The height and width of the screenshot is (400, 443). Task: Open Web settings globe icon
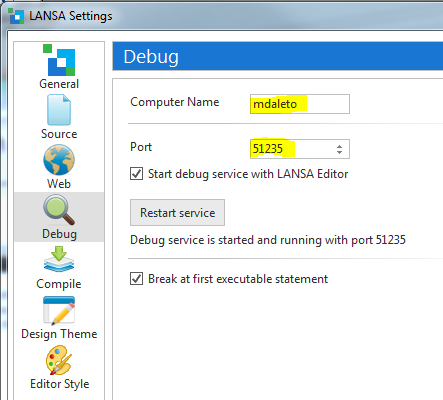[59, 160]
